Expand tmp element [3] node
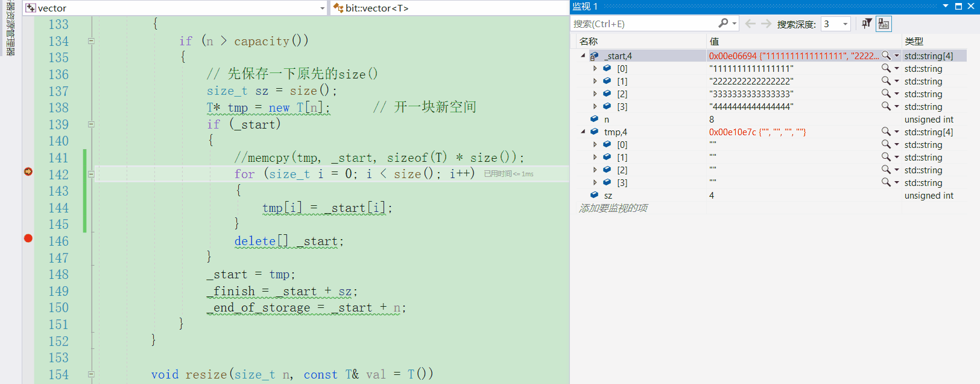The height and width of the screenshot is (384, 980). tap(595, 182)
